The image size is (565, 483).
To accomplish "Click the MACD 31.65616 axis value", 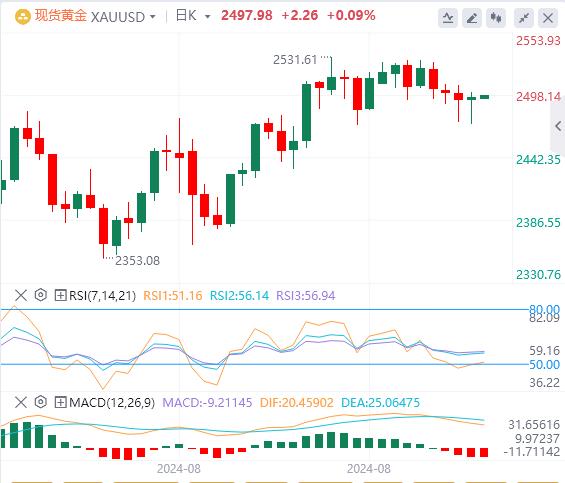I will [x=534, y=425].
